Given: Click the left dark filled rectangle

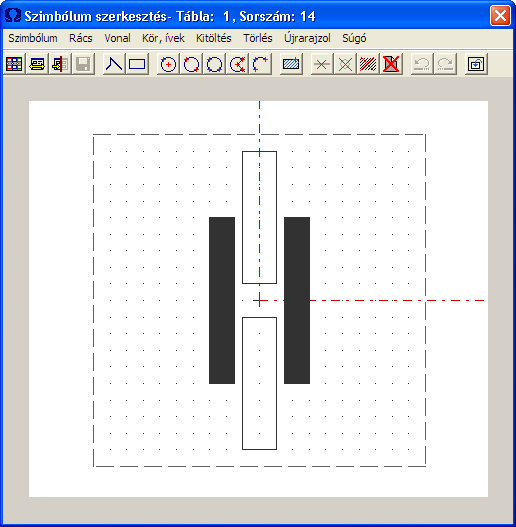Looking at the screenshot, I should pos(222,300).
